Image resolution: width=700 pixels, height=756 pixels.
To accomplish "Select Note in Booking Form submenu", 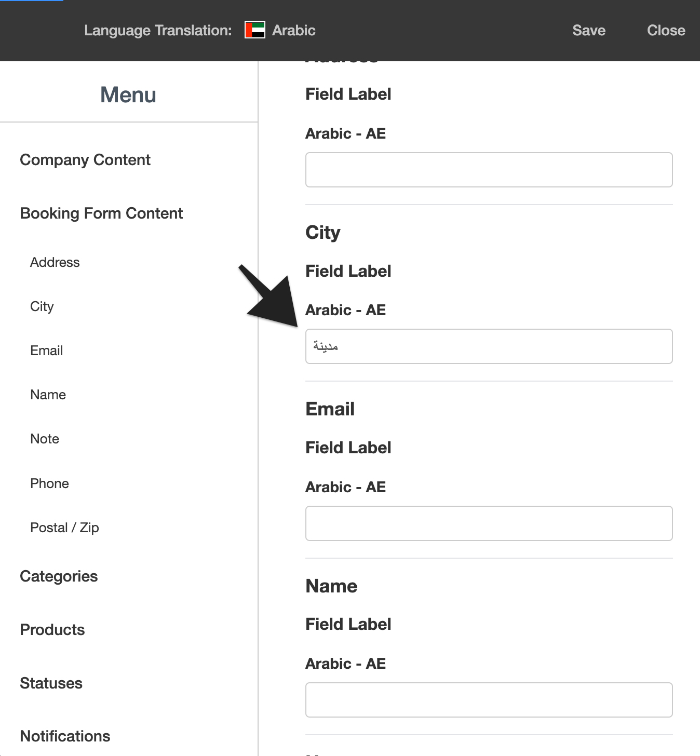I will click(x=45, y=439).
